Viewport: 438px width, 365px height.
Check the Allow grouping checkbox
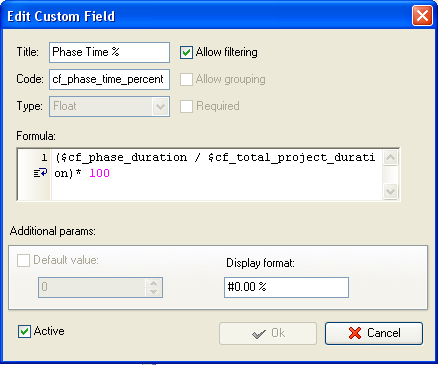click(x=186, y=79)
